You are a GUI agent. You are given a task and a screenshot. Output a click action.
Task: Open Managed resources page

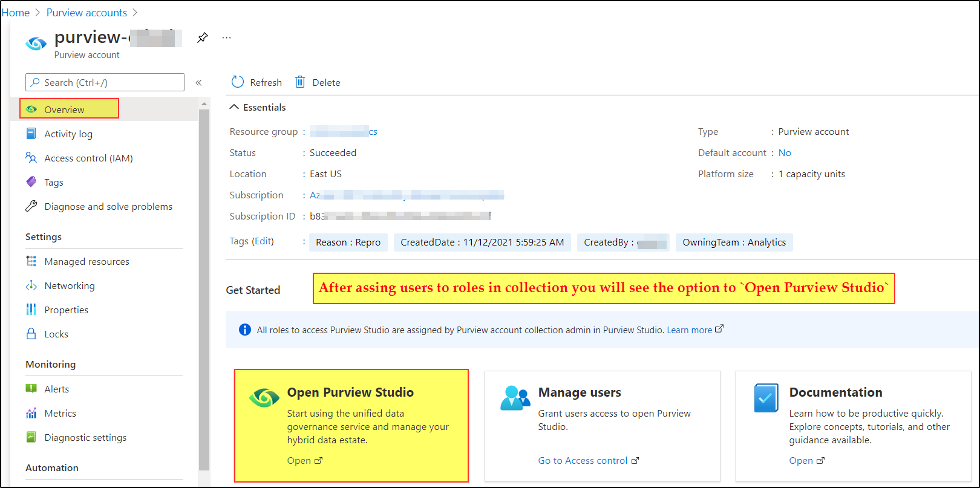(87, 262)
